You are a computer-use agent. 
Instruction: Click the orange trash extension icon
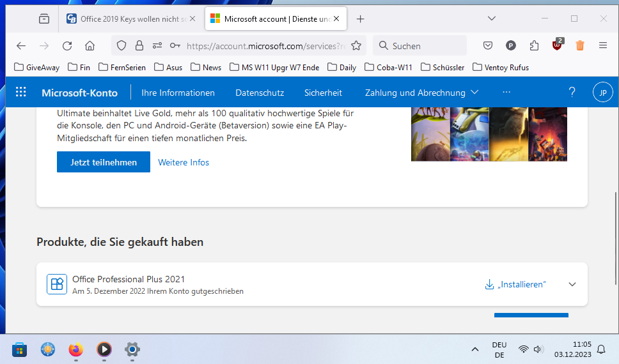click(x=580, y=46)
